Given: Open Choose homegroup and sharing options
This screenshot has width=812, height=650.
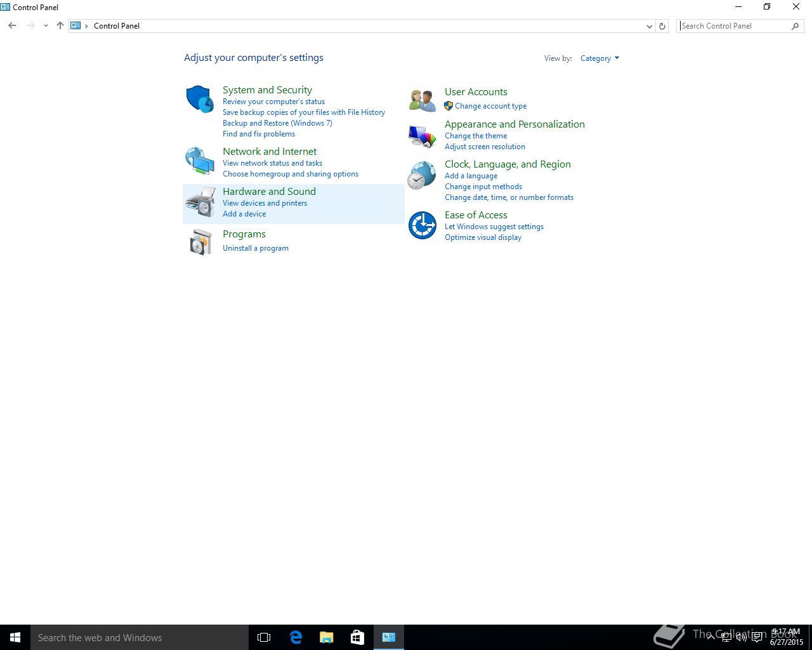Looking at the screenshot, I should pyautogui.click(x=291, y=174).
